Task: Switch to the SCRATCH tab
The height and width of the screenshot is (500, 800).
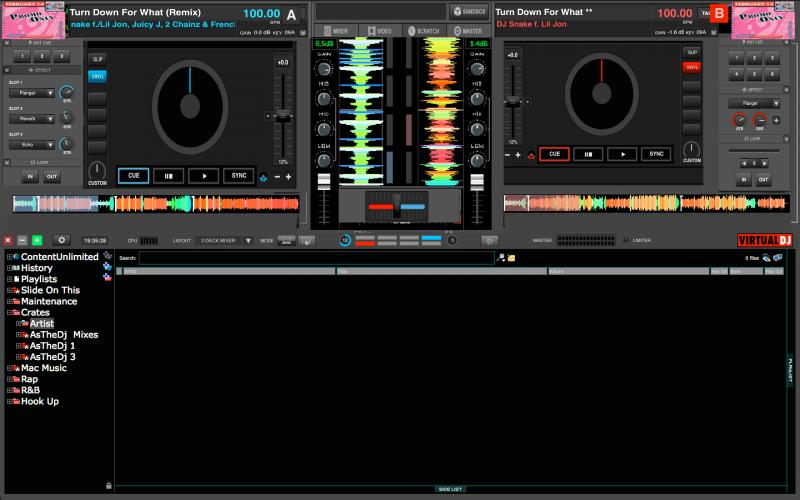Action: tap(424, 31)
